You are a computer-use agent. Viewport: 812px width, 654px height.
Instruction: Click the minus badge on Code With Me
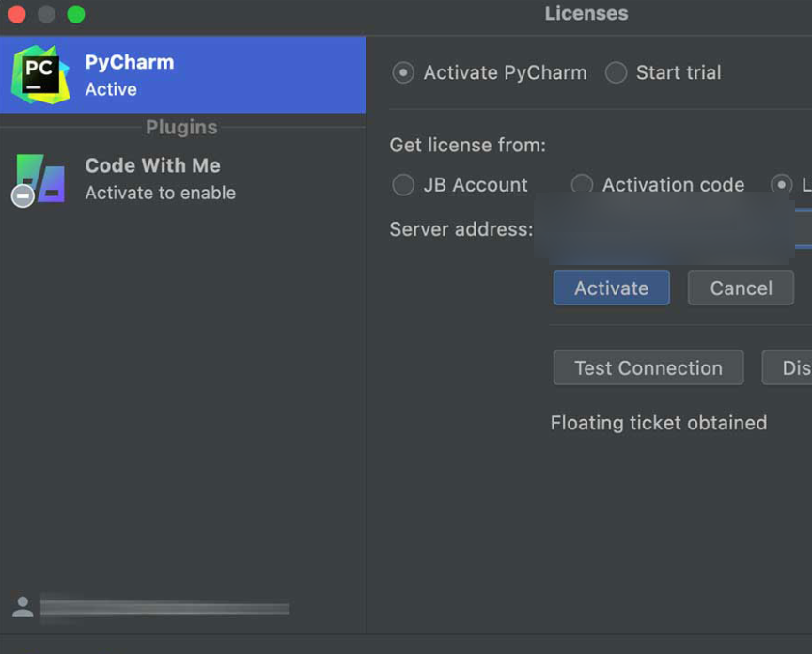click(23, 195)
